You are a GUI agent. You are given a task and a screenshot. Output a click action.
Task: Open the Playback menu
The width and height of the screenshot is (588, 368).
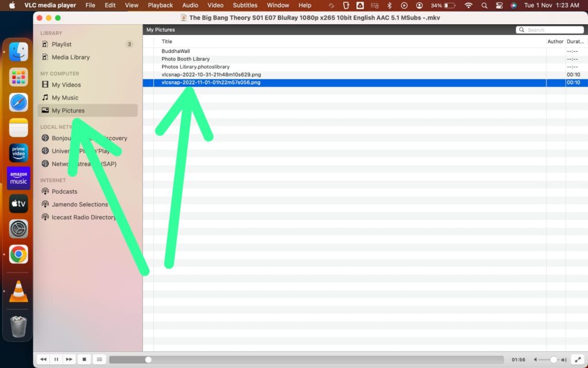(160, 5)
